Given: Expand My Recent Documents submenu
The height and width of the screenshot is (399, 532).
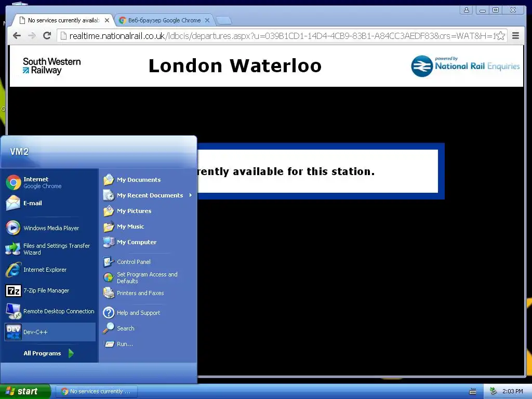Looking at the screenshot, I should coord(147,195).
